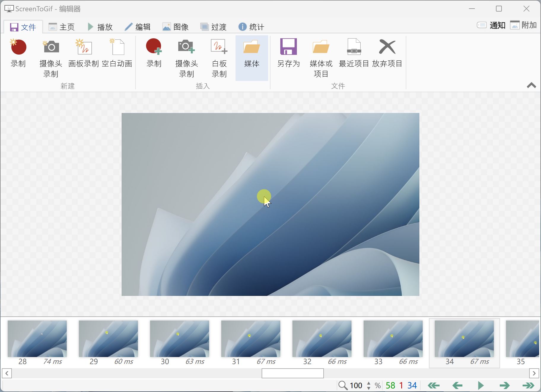Open the 图像 ribbon tab
The image size is (541, 392).
(x=176, y=27)
